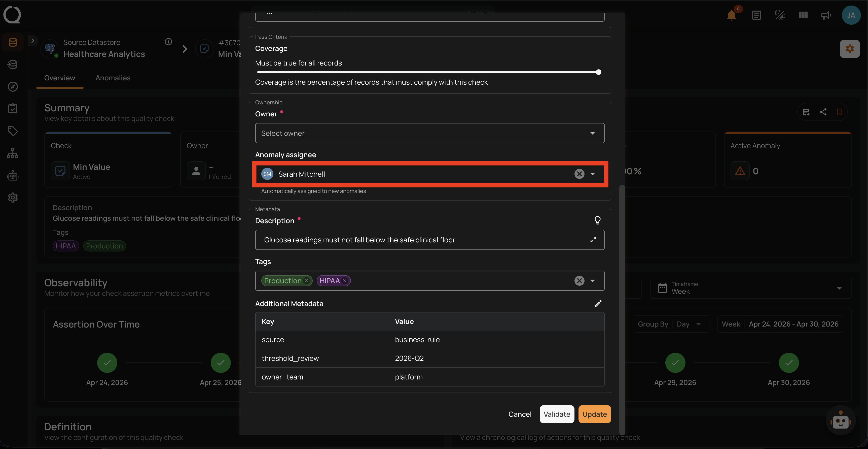
Task: Open the enrichment layers icon in the sidebar
Action: pos(13,65)
